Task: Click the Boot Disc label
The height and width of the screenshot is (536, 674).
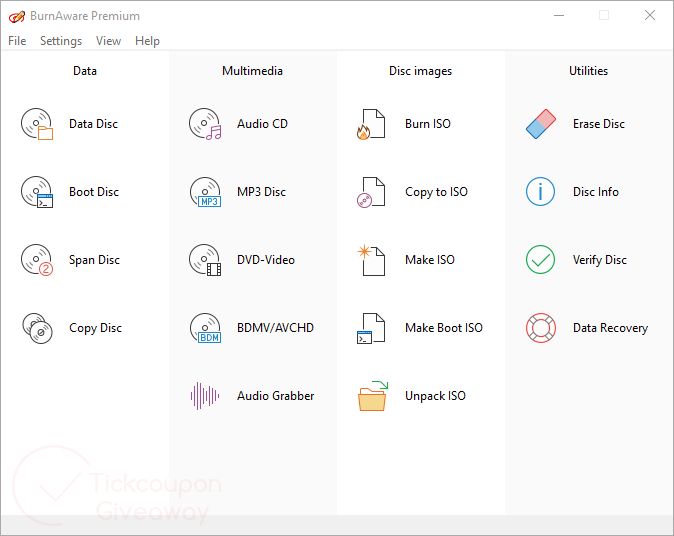Action: pos(94,192)
